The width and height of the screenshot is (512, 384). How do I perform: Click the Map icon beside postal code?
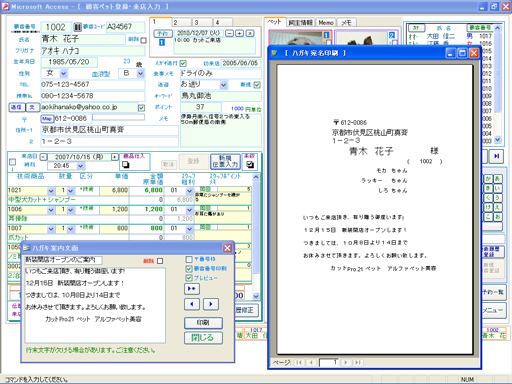pyautogui.click(x=47, y=118)
